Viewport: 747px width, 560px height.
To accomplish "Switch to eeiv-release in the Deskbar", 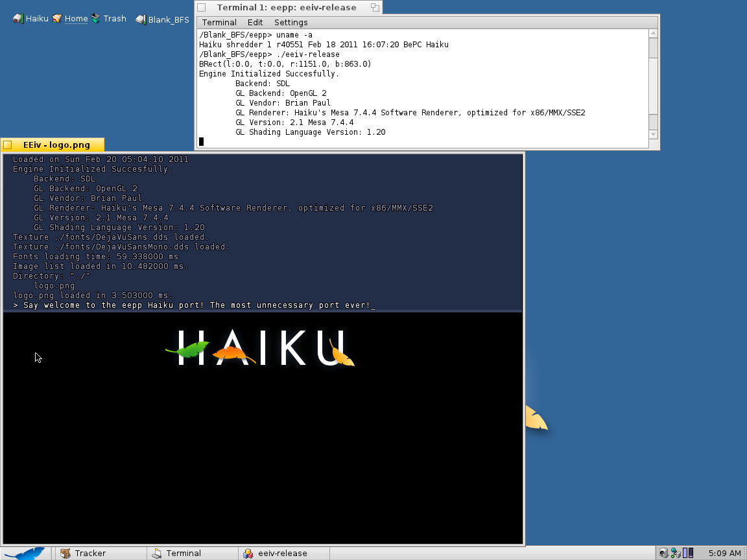I will point(283,554).
